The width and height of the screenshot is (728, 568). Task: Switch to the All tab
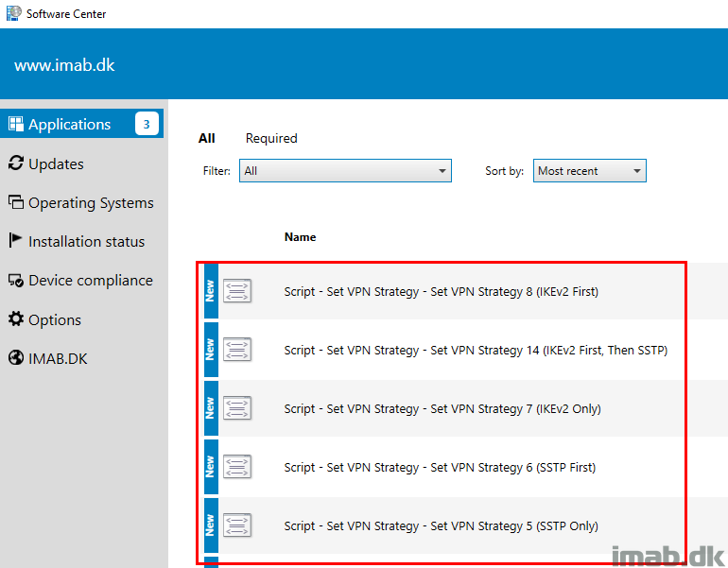[207, 138]
